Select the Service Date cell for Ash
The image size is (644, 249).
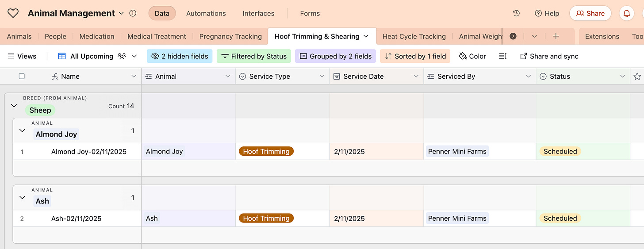[376, 218]
